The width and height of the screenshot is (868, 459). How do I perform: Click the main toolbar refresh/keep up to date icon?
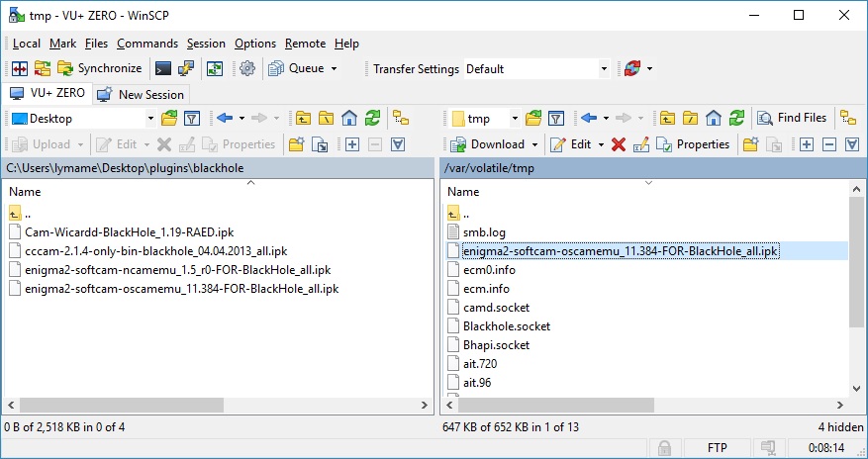point(215,68)
